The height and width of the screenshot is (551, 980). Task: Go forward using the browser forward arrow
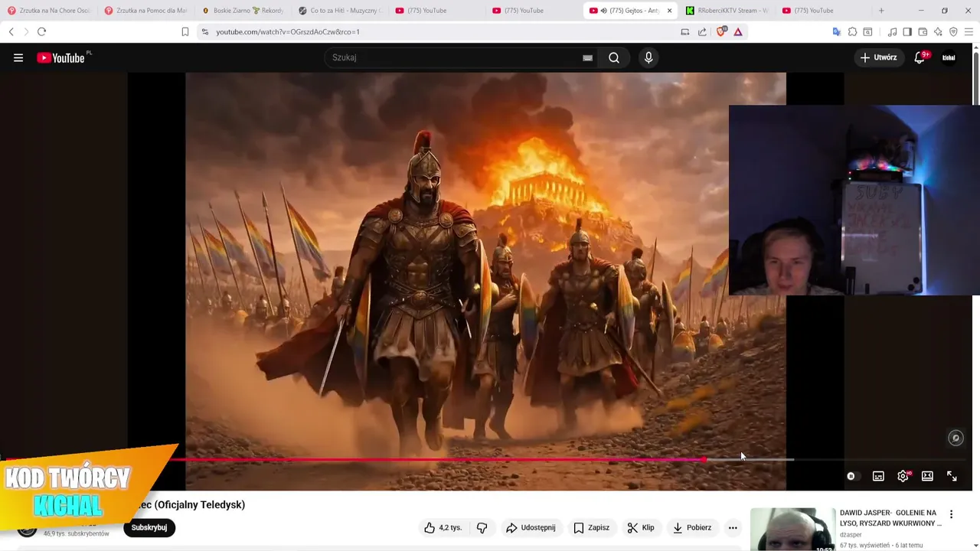click(x=25, y=31)
